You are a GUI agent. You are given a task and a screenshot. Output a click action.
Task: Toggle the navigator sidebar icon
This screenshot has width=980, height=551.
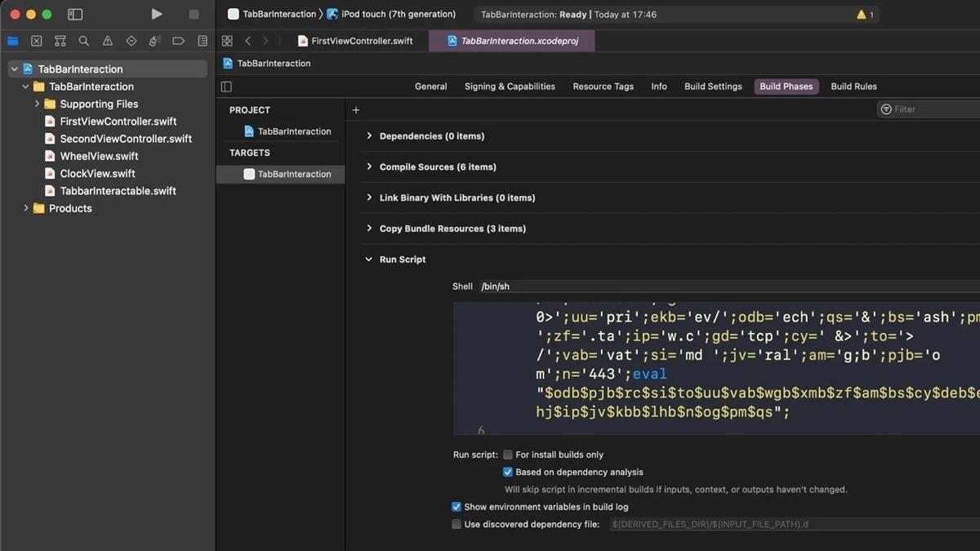[x=75, y=14]
